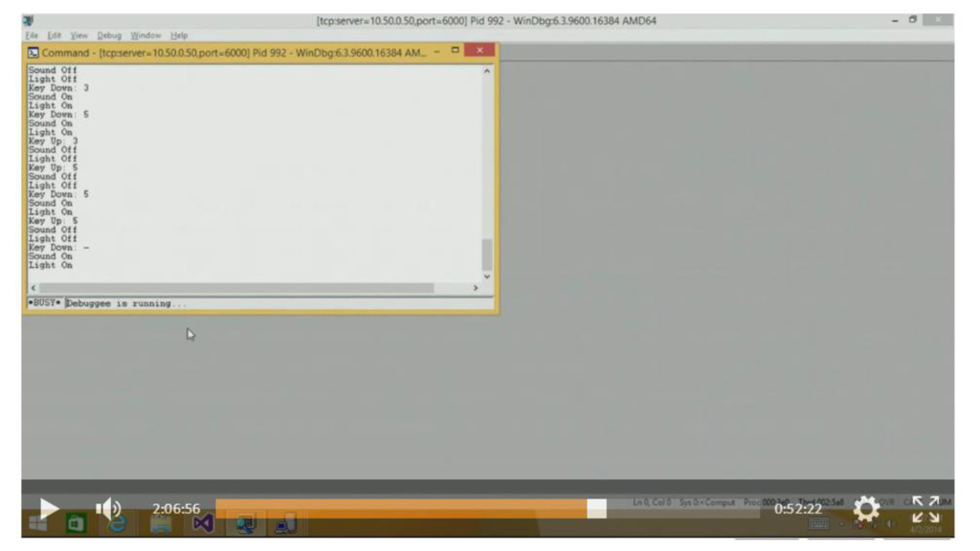The height and width of the screenshot is (551, 980).
Task: Open the Debug menu
Action: [x=109, y=35]
